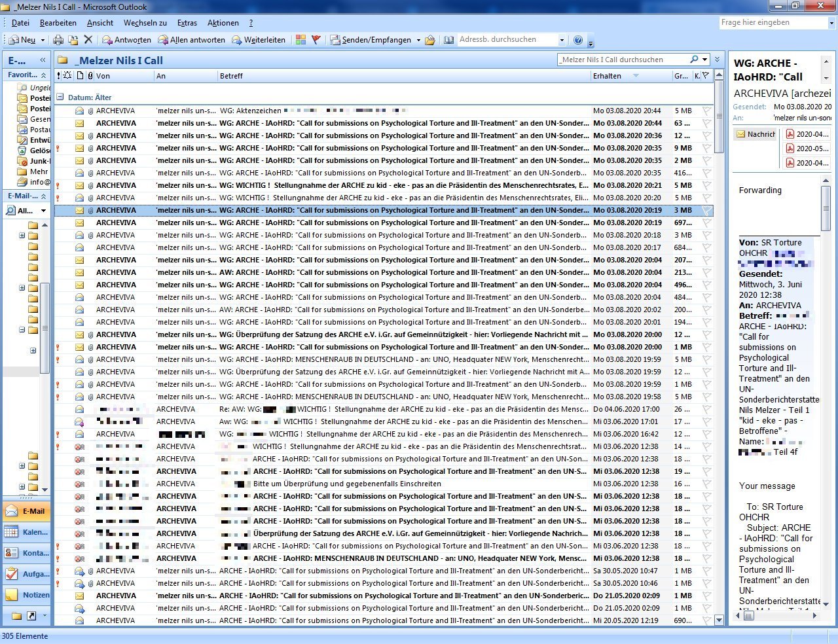Click the Move to Folder toolbar icon

(x=73, y=40)
